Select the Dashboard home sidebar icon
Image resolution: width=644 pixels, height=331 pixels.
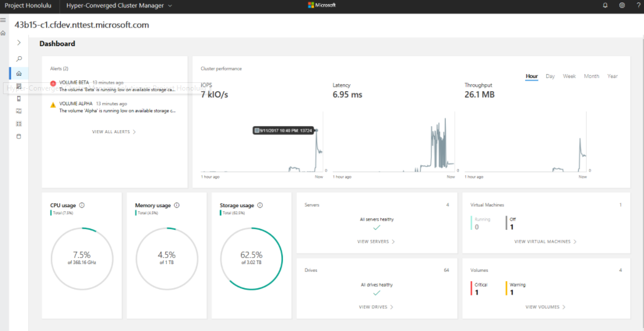pyautogui.click(x=19, y=73)
